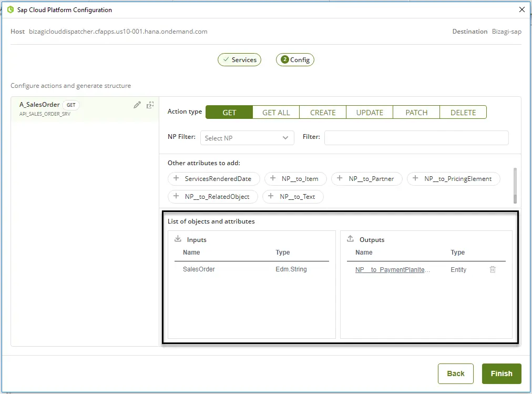Select the GET ALL action type
The width and height of the screenshot is (532, 394).
click(276, 113)
